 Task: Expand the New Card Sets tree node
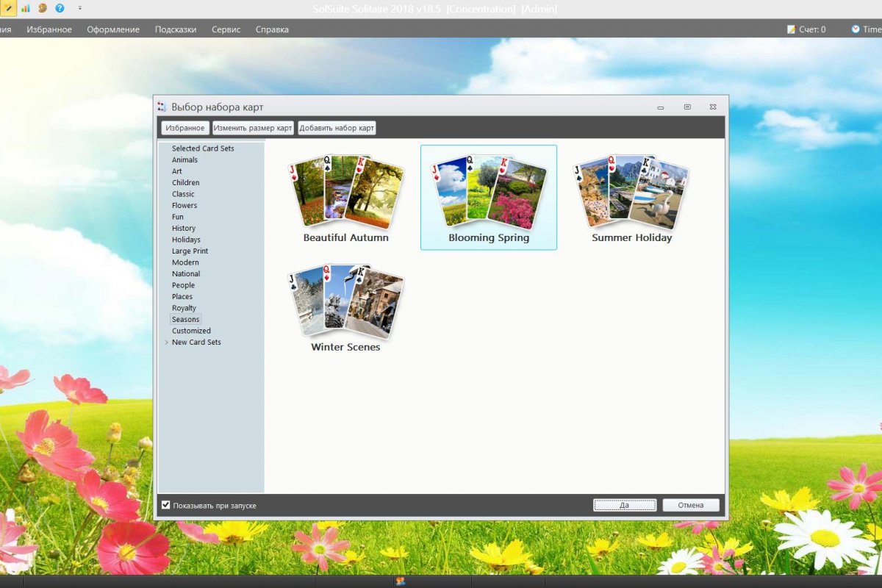coord(167,343)
